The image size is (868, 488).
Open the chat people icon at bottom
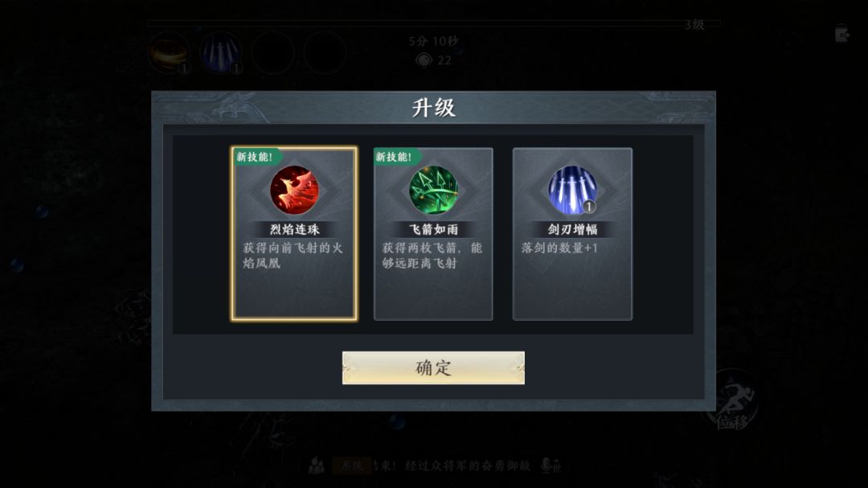[x=317, y=465]
